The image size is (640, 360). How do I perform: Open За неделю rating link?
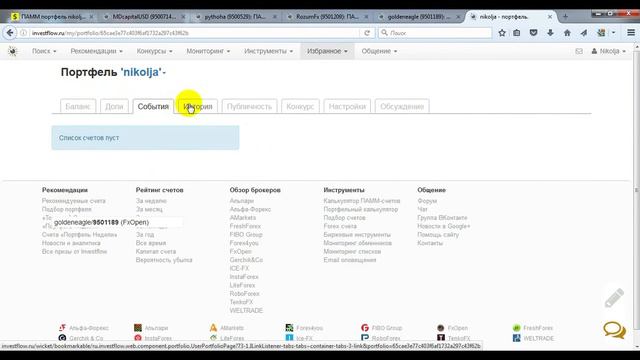pyautogui.click(x=151, y=201)
